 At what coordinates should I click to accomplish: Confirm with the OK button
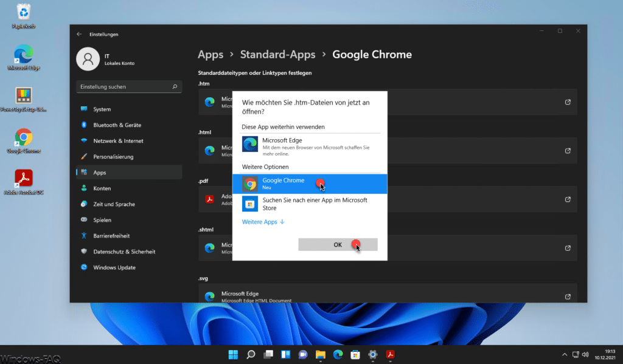pos(338,244)
